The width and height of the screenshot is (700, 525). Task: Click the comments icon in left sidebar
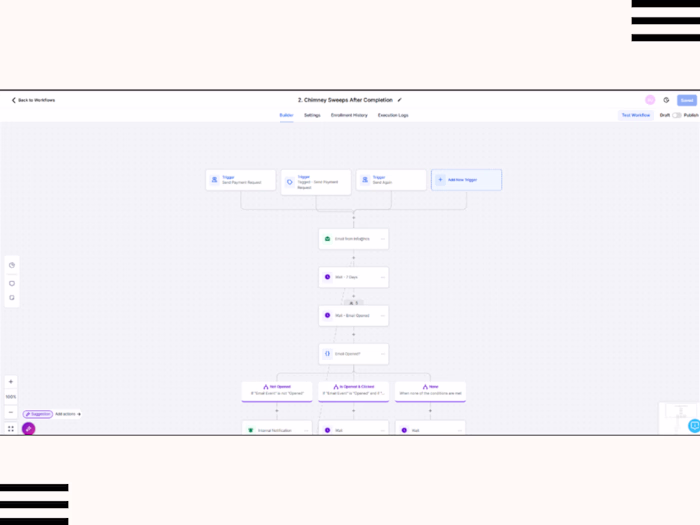(12, 283)
